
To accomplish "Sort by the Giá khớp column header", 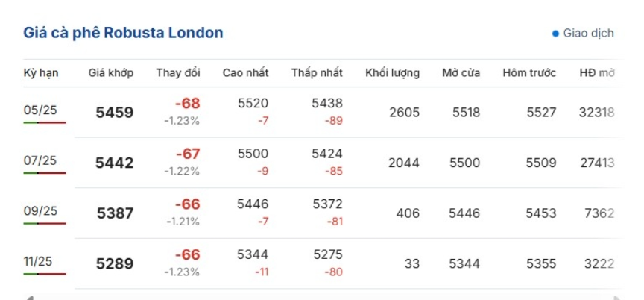I will coord(111,73).
